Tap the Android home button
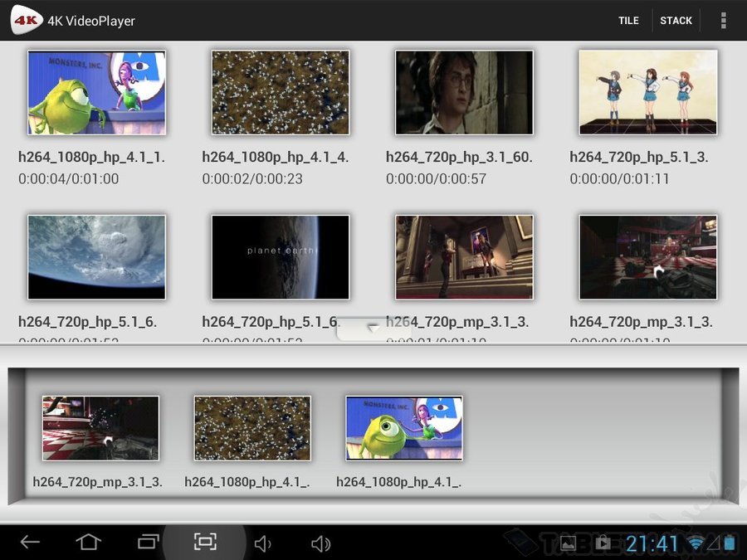Screen dimensions: 747x560 pos(89,542)
